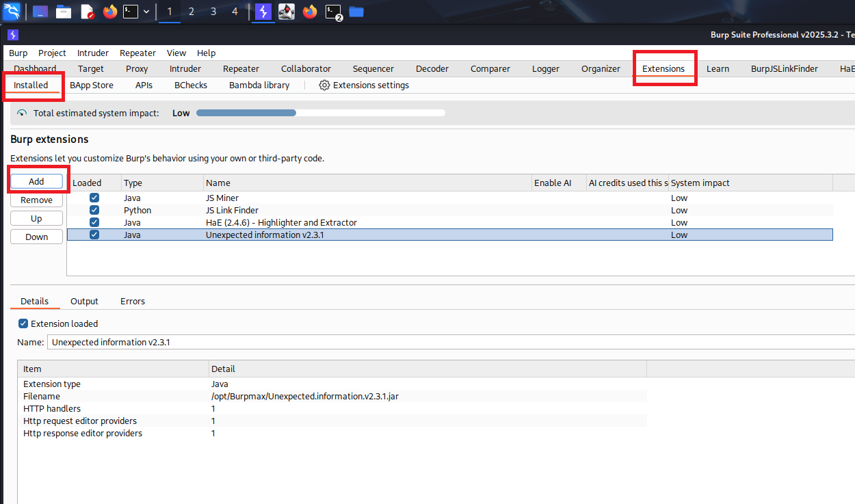
Task: Switch to the Java application taskbar icon
Action: (x=287, y=12)
